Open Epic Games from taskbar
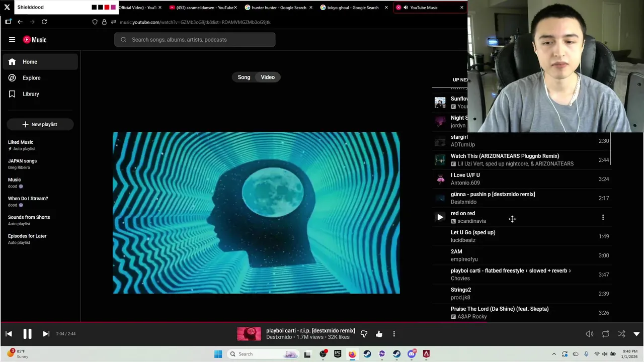 click(x=338, y=354)
